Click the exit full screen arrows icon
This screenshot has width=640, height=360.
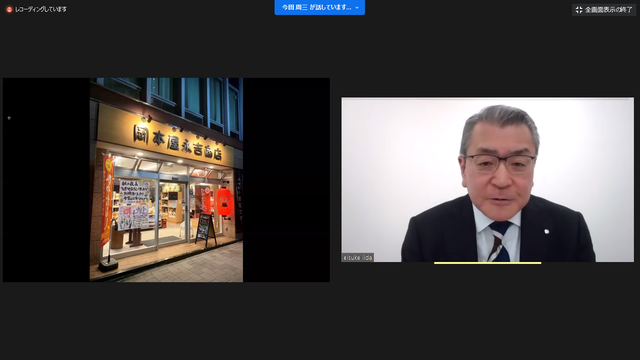tap(579, 10)
